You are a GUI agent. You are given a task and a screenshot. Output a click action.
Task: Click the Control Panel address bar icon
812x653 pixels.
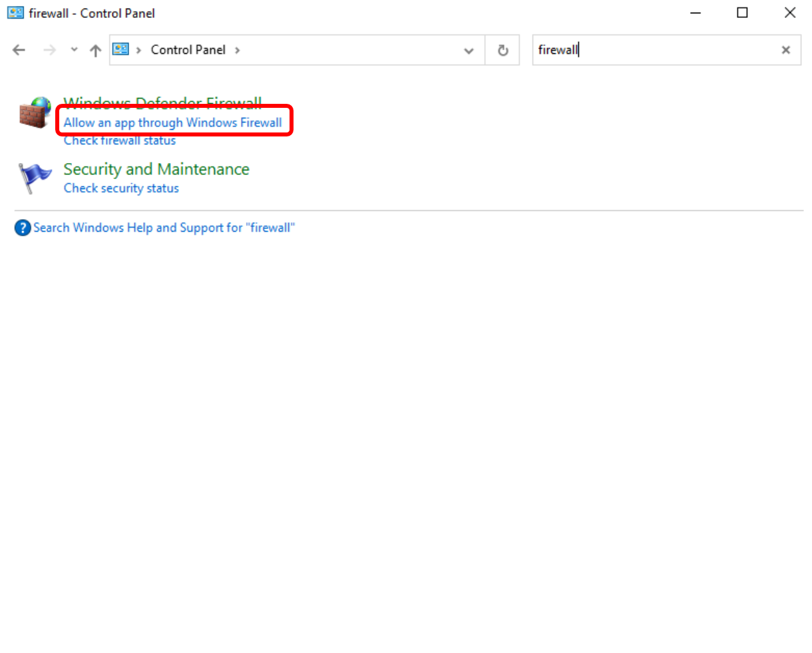(120, 49)
